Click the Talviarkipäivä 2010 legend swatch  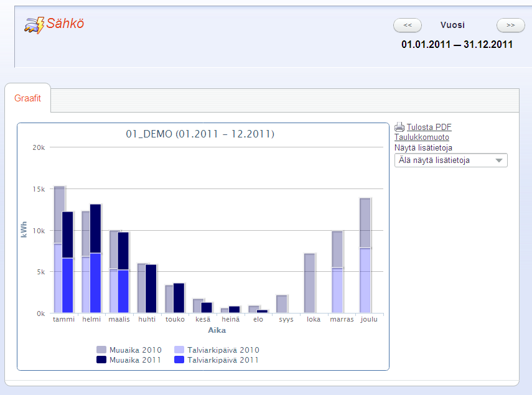pos(179,350)
